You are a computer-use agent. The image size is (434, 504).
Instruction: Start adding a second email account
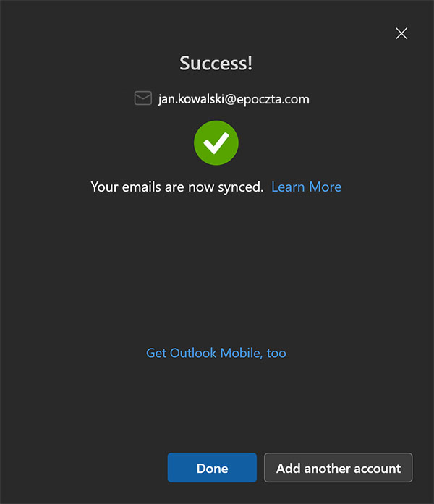point(338,468)
